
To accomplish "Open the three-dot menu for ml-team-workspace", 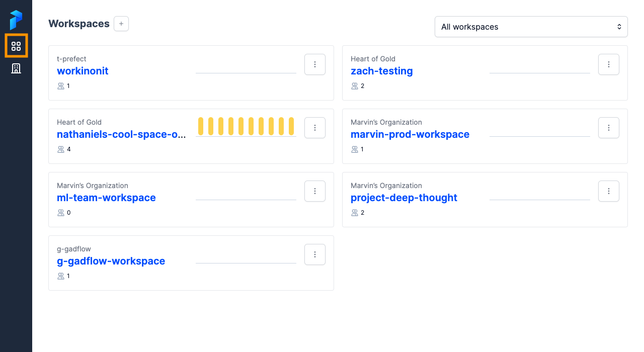I will click(315, 191).
